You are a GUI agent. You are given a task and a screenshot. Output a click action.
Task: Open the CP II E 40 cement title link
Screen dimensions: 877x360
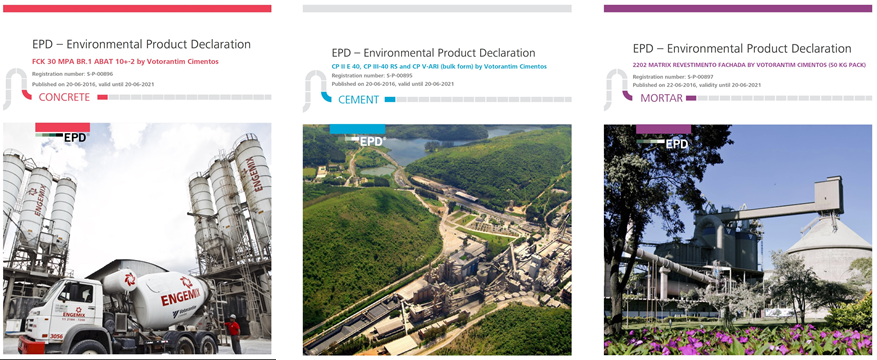[439, 67]
